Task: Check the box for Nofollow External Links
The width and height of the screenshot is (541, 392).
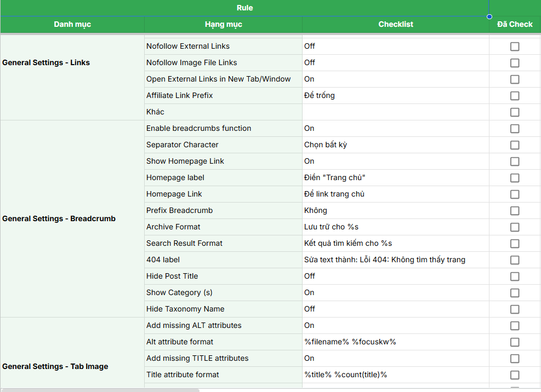Action: pyautogui.click(x=514, y=47)
